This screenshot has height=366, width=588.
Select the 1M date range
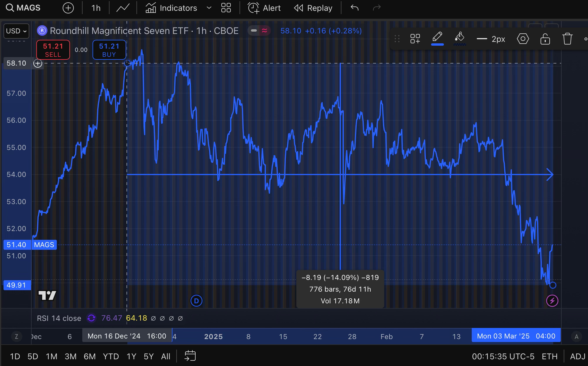[x=52, y=356]
